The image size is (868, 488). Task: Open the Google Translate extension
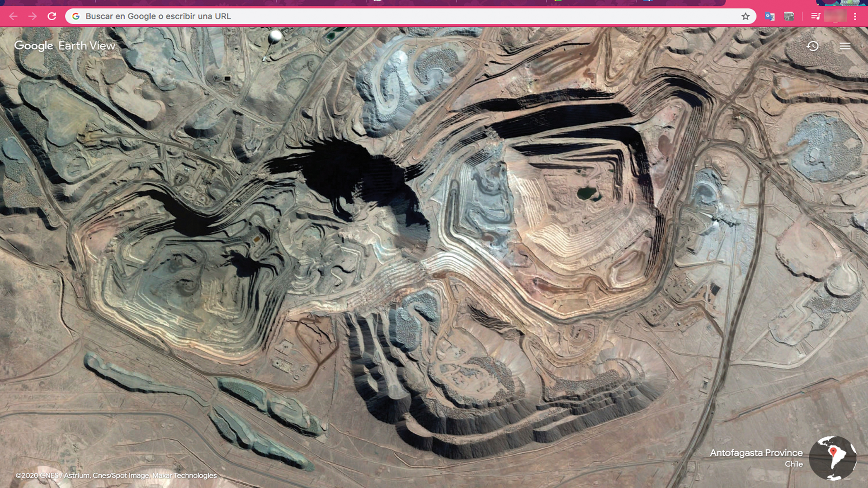tap(770, 16)
